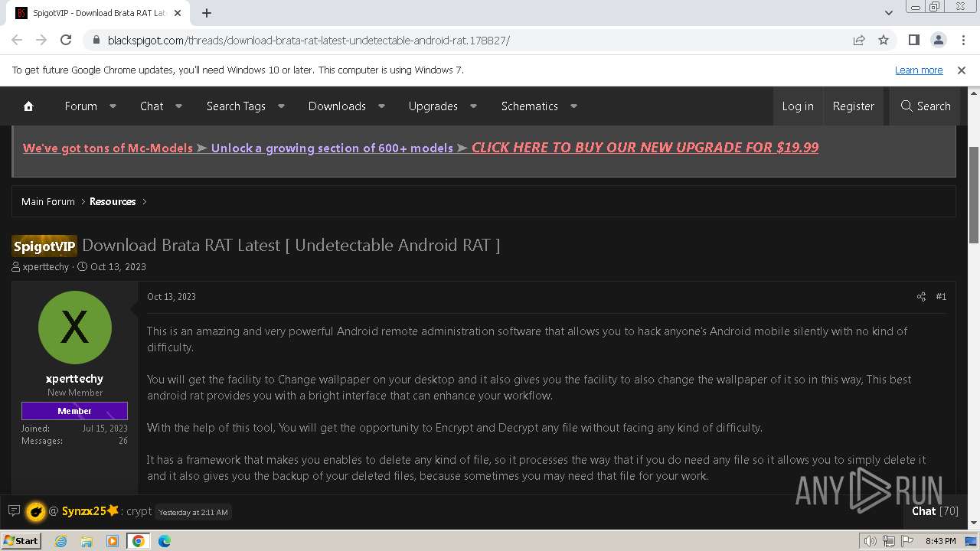Click Learn more about Chrome updates
The height and width of the screenshot is (551, 980).
(x=919, y=70)
